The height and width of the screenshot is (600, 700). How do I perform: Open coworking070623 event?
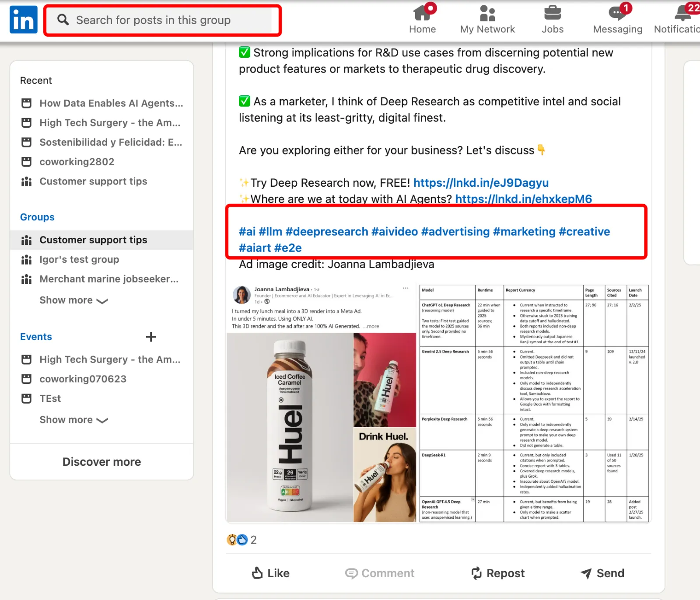83,379
